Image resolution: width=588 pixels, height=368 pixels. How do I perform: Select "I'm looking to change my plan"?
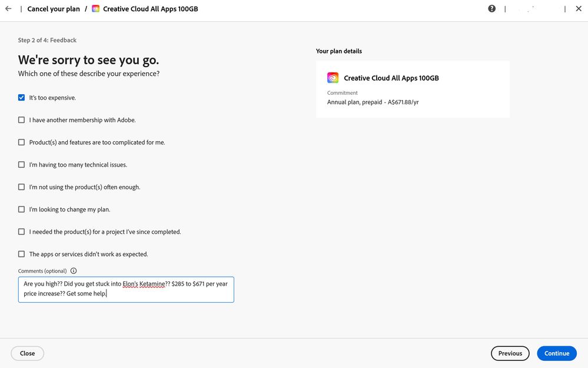pyautogui.click(x=22, y=210)
